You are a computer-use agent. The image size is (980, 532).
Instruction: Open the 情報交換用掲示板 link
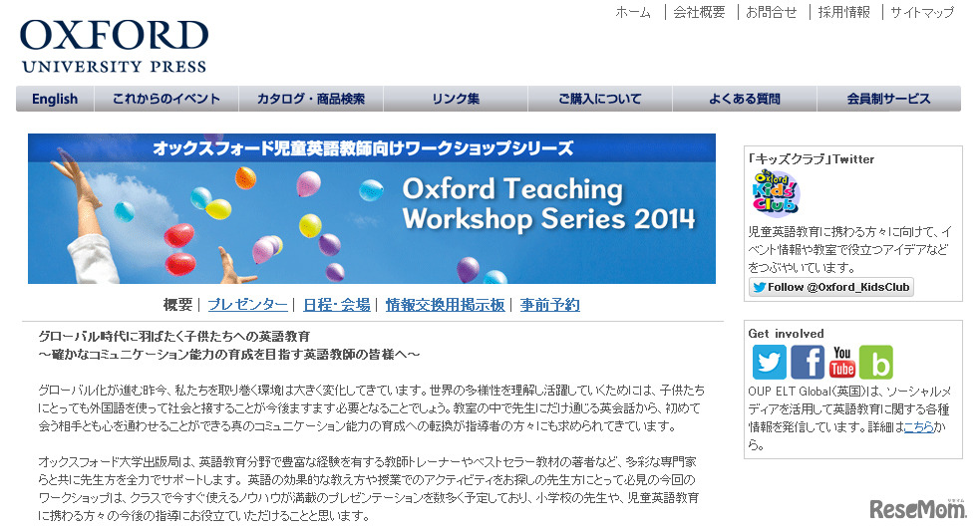(445, 305)
